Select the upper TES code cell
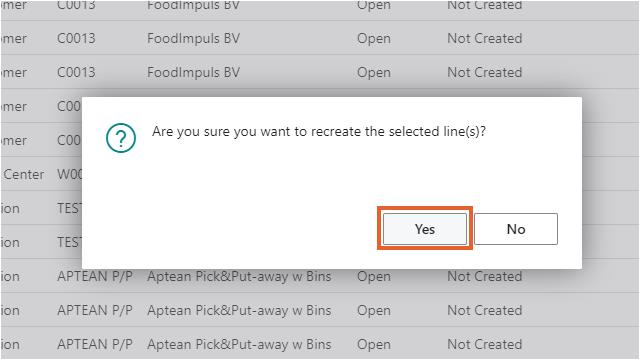The height and width of the screenshot is (360, 640). (69, 208)
